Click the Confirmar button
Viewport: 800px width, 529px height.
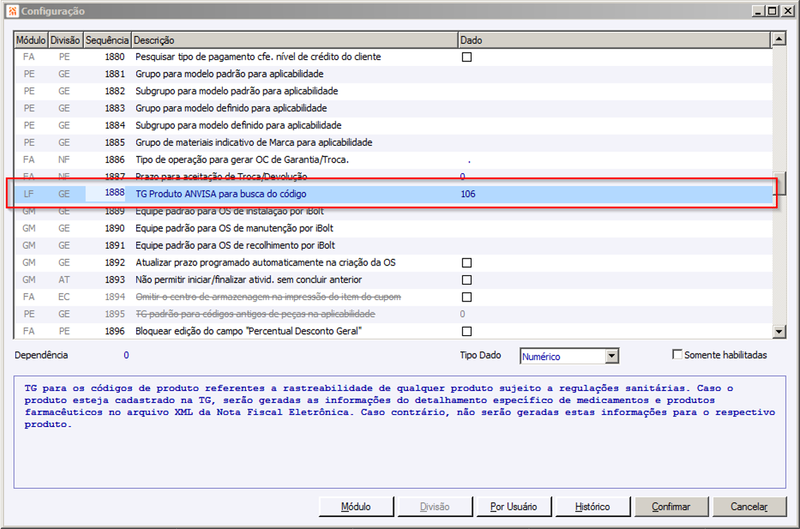coord(671,507)
